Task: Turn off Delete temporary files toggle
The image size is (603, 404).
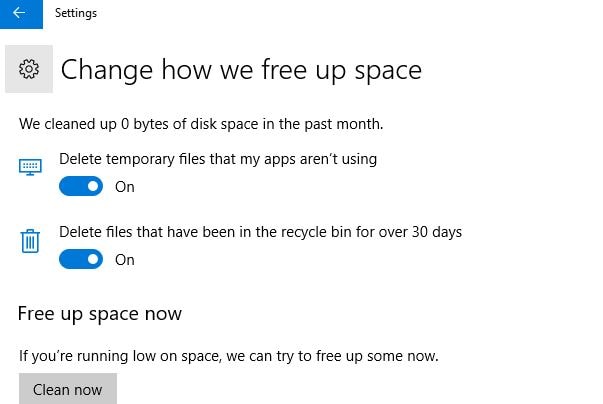Action: click(x=81, y=186)
